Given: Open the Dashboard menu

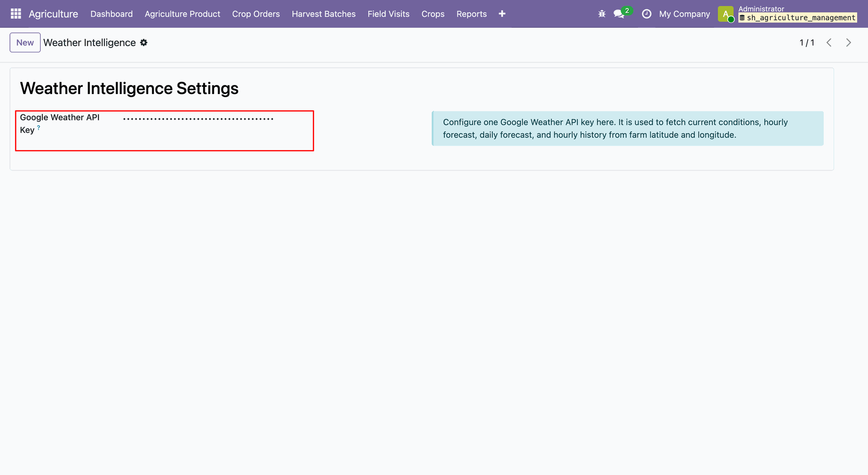Looking at the screenshot, I should pyautogui.click(x=112, y=14).
